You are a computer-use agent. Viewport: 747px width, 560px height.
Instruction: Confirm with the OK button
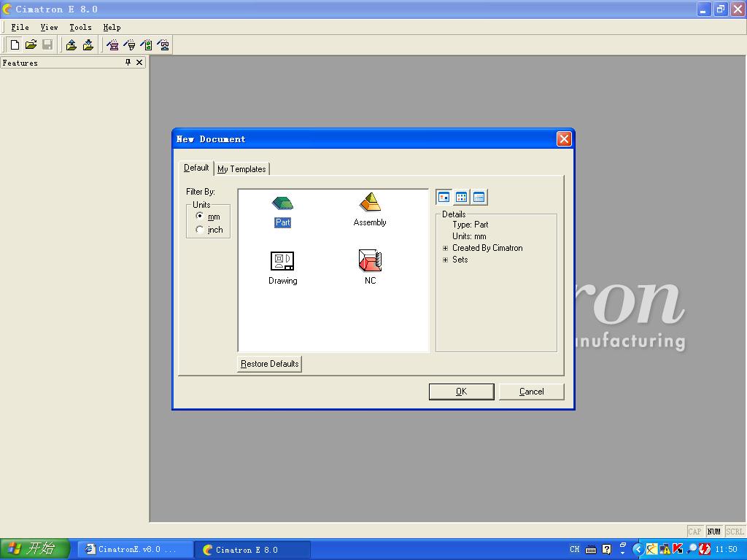(461, 392)
